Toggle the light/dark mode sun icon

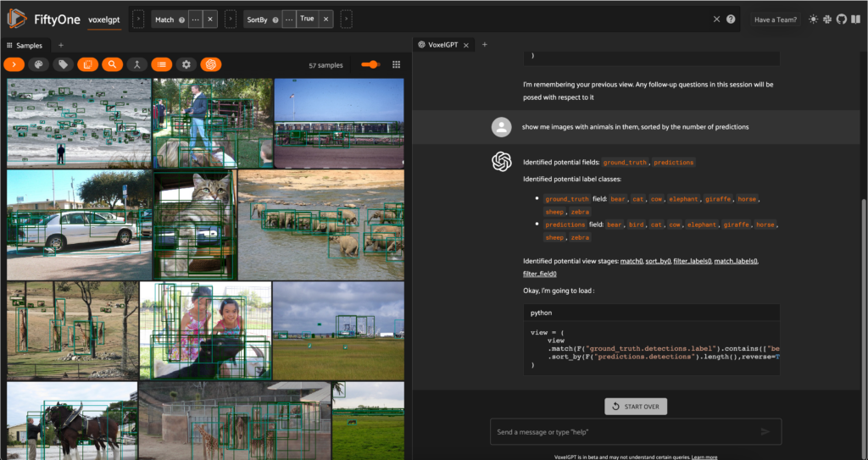point(813,19)
